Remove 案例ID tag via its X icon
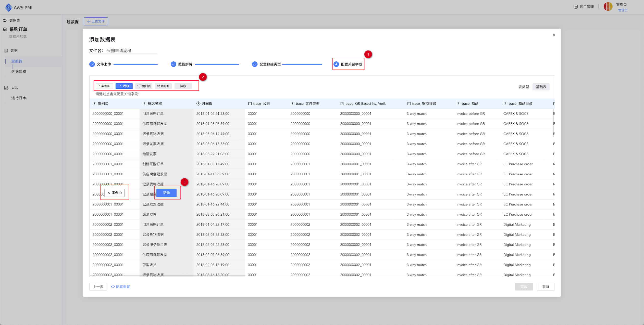 point(109,193)
